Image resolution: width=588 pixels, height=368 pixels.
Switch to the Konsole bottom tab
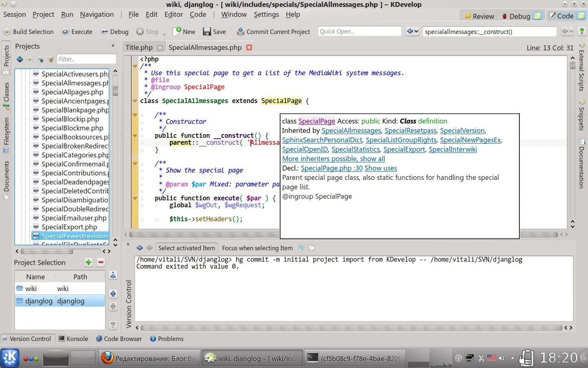(x=73, y=339)
